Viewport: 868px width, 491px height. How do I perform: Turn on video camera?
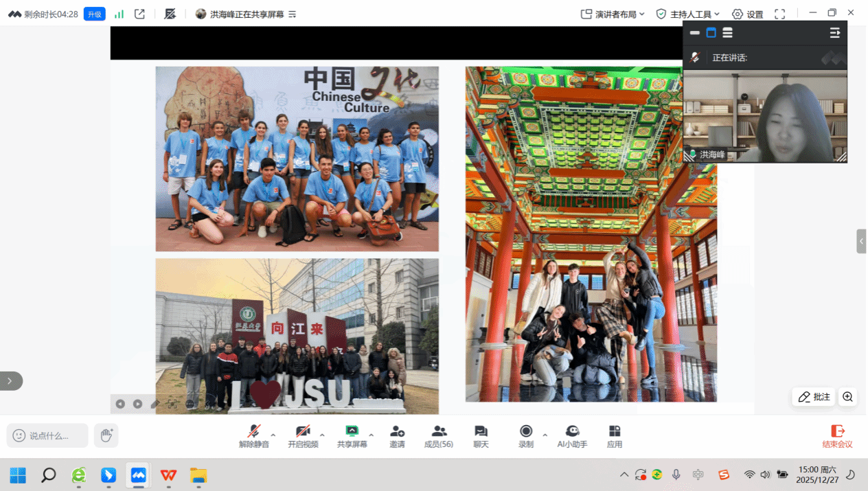tap(303, 436)
